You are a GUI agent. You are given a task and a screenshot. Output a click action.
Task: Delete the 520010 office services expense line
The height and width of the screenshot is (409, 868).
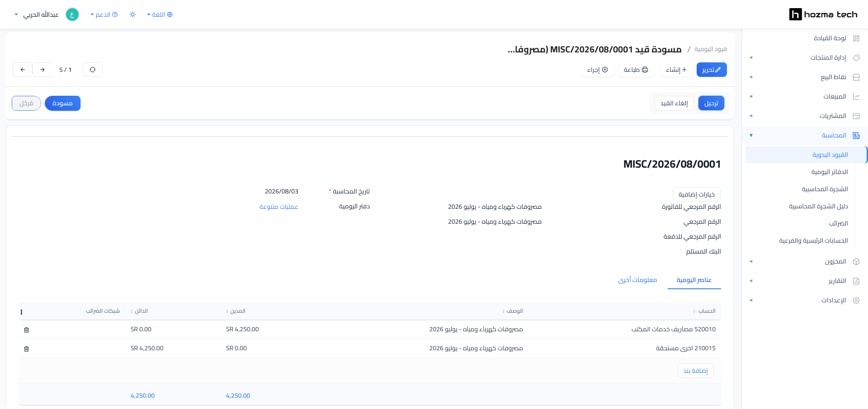coord(27,330)
